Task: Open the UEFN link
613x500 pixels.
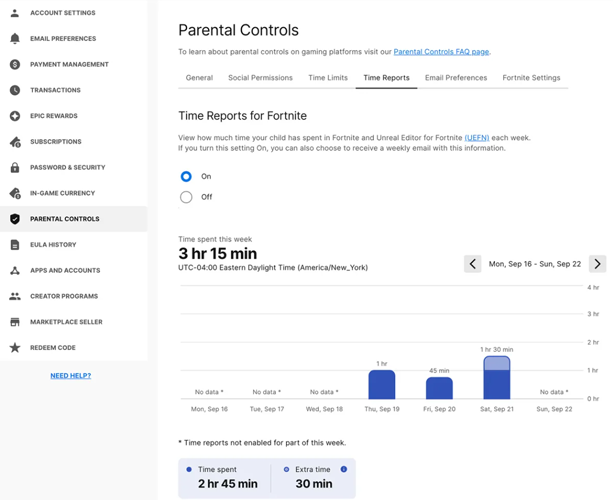Action: (477, 138)
